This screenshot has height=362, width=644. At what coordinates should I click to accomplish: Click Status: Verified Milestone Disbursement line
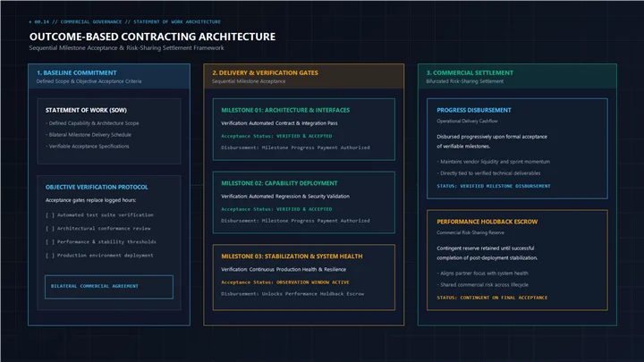pos(493,186)
